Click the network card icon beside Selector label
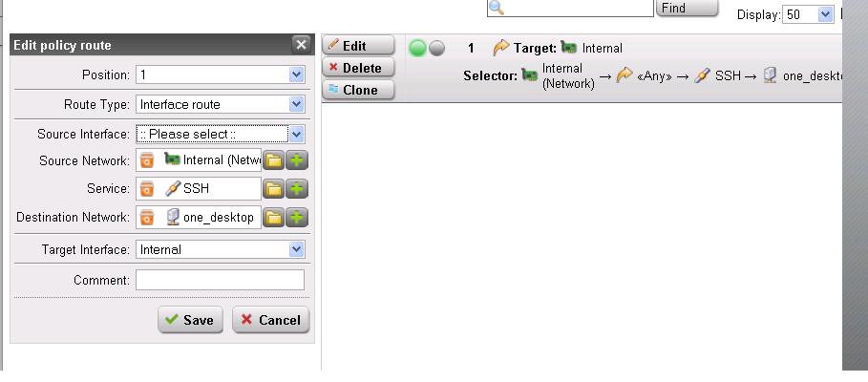This screenshot has height=382, width=868. point(530,74)
